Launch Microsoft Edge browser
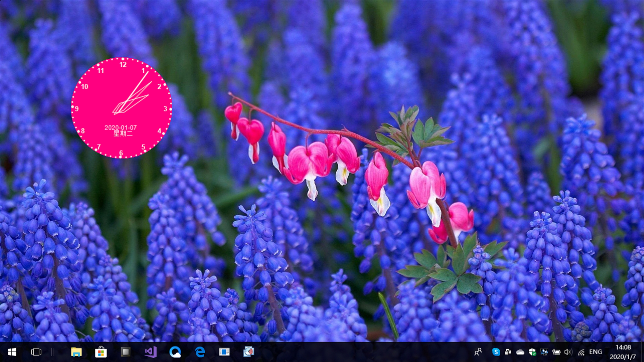This screenshot has height=362, width=644. click(200, 352)
